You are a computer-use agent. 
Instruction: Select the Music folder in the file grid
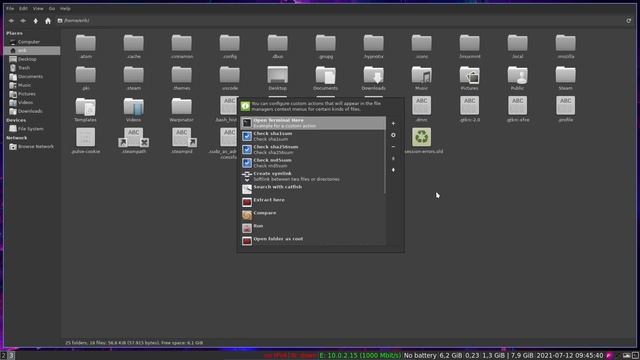point(422,75)
